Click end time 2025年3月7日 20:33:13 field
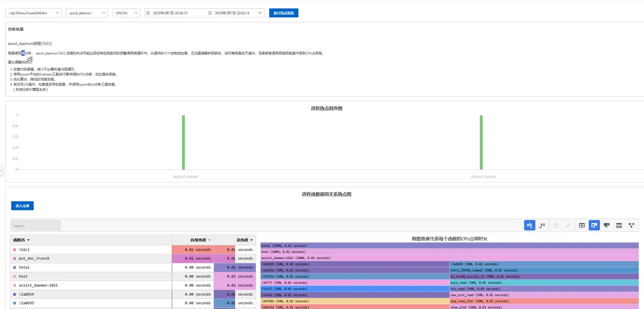The width and height of the screenshot is (644, 309). (232, 13)
